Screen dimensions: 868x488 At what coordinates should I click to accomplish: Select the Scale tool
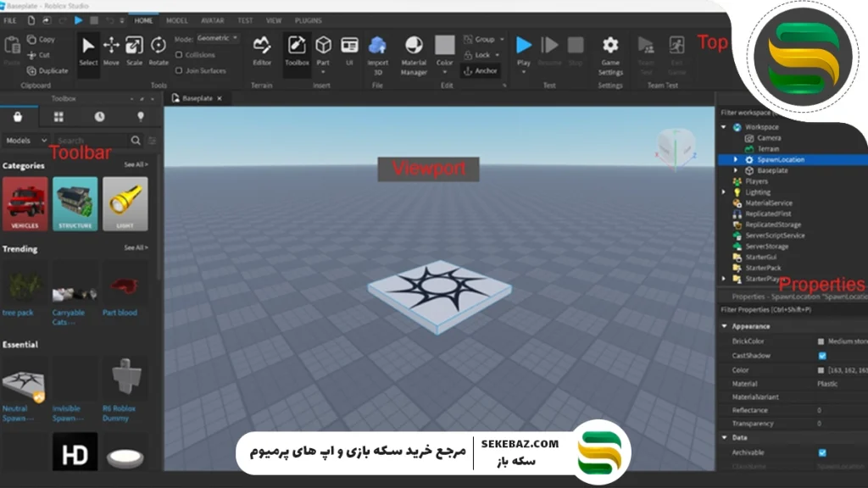133,46
